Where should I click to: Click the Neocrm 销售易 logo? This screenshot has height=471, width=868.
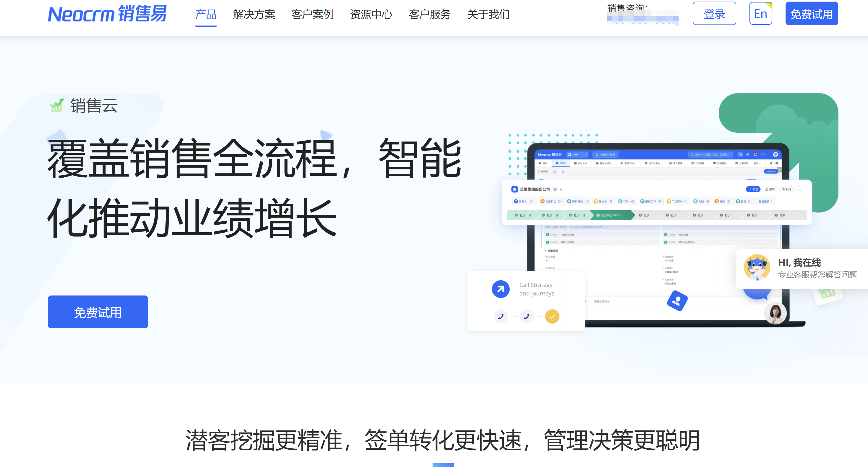[107, 14]
